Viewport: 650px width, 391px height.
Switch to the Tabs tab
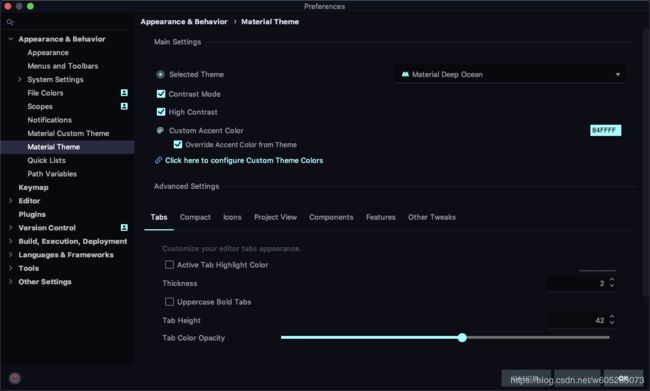pyautogui.click(x=159, y=217)
